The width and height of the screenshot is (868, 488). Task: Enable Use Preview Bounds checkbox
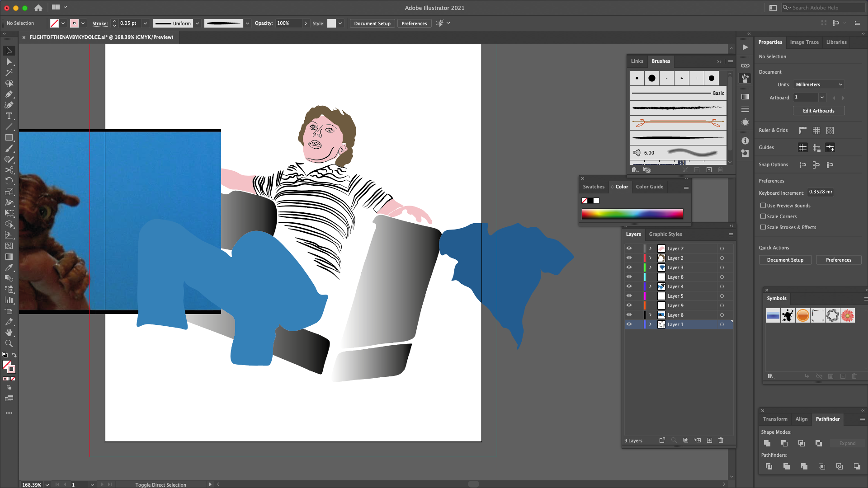(763, 206)
